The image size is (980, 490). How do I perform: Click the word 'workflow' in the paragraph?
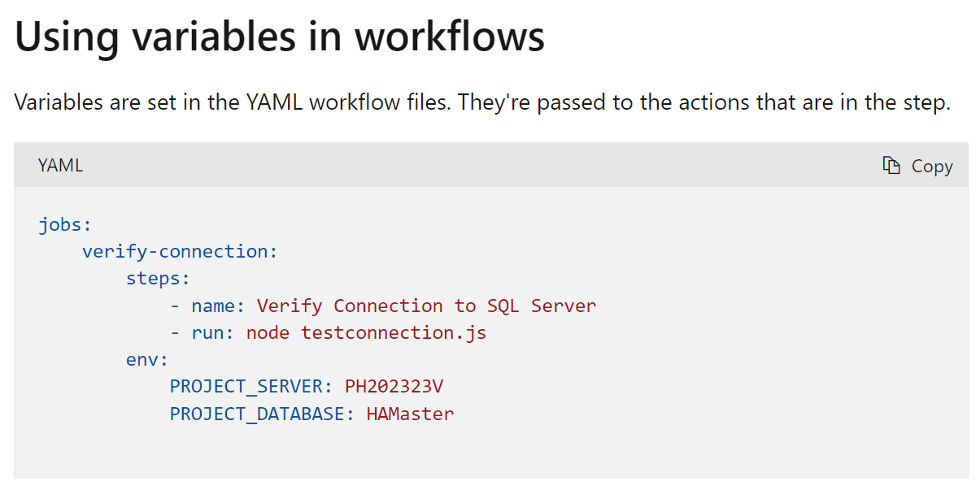(x=349, y=103)
